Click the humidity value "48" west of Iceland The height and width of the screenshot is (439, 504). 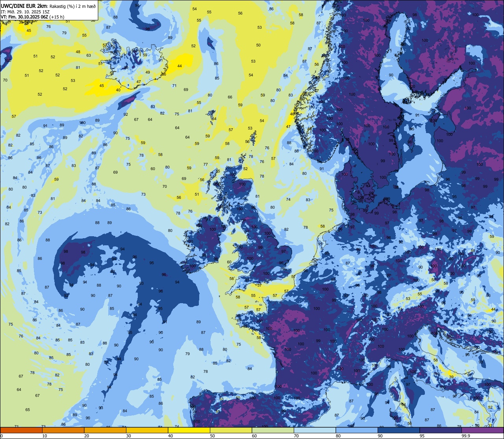(78, 52)
